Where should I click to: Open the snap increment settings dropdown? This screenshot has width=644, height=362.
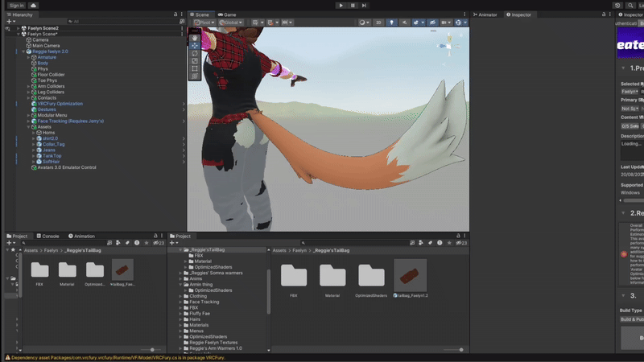287,23
